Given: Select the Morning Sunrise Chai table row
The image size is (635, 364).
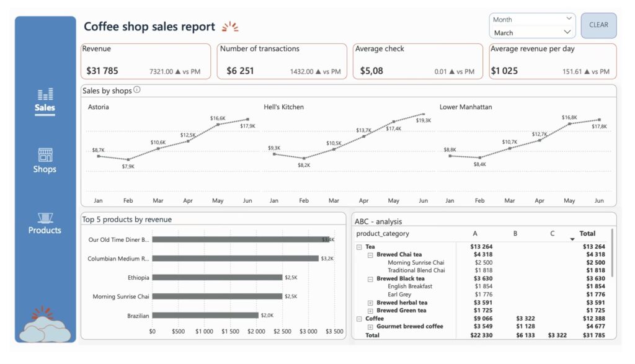Looking at the screenshot, I should (x=481, y=263).
